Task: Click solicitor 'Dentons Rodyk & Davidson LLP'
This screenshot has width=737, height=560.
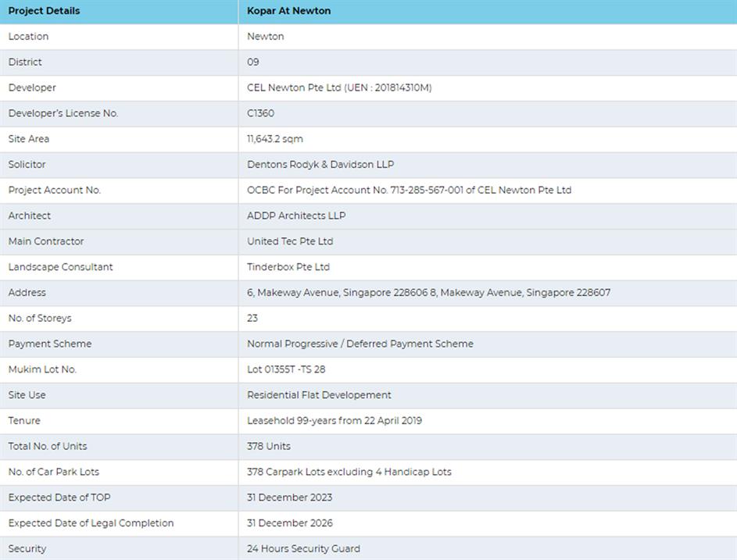Action: [x=320, y=165]
